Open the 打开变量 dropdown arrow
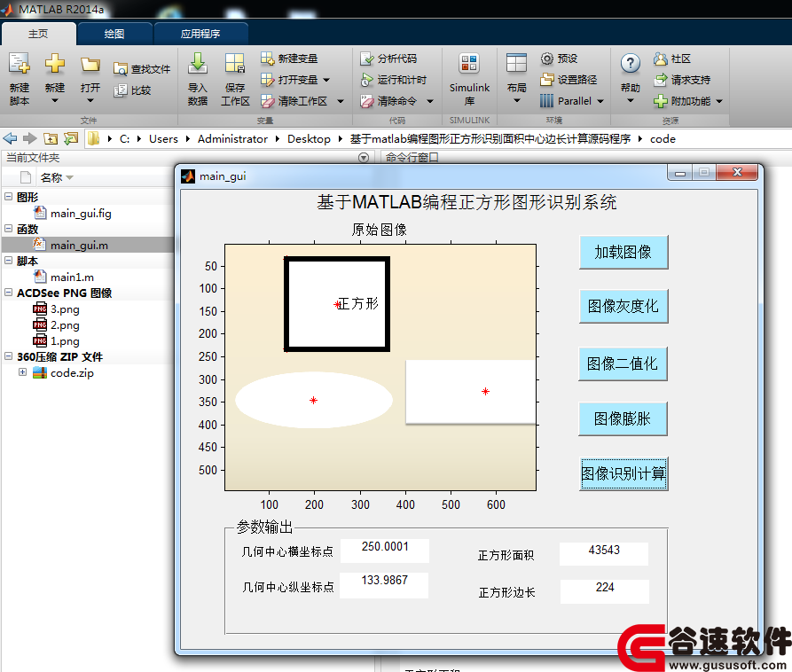The image size is (792, 672). [326, 80]
